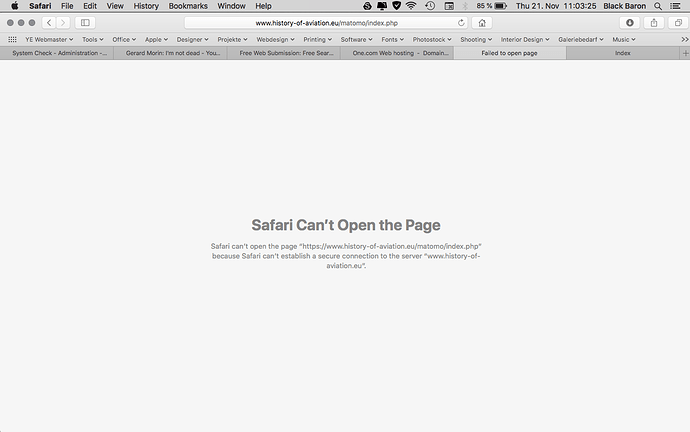Expand the Music bookmarks folder

(x=624, y=40)
